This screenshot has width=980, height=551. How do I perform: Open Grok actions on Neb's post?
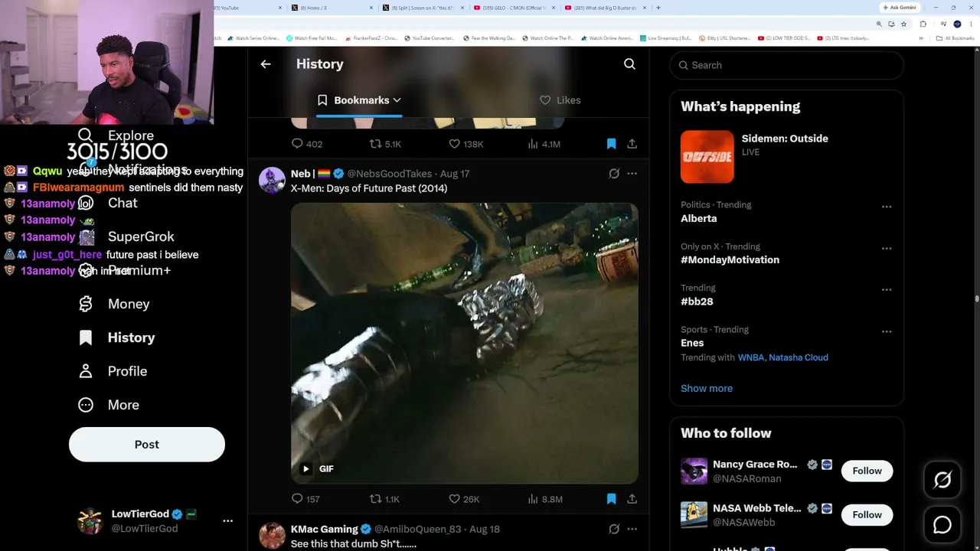pyautogui.click(x=614, y=174)
